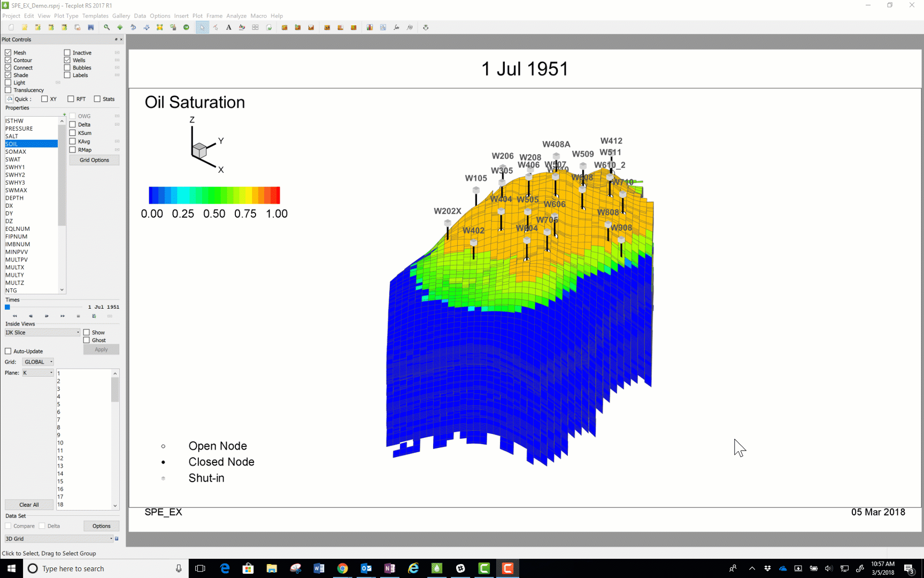This screenshot has width=924, height=578.
Task: Open the 3D Grid dataset dropdown
Action: 59,539
